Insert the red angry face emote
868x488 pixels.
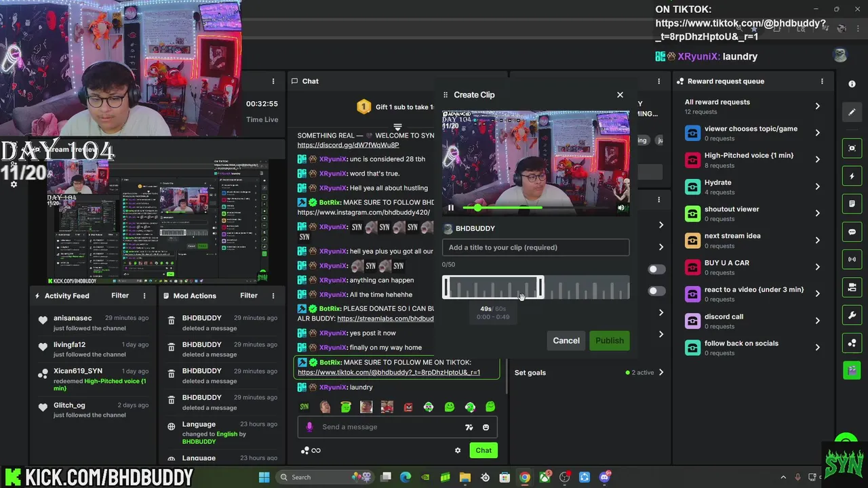408,407
